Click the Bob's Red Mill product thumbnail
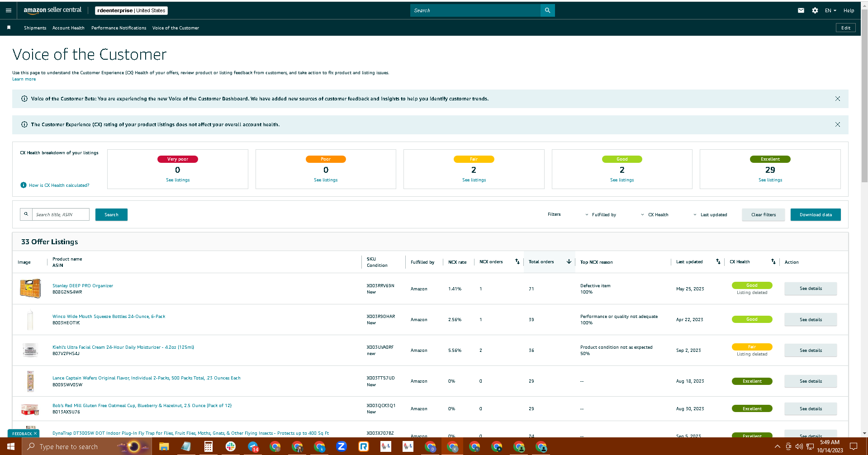 point(30,409)
